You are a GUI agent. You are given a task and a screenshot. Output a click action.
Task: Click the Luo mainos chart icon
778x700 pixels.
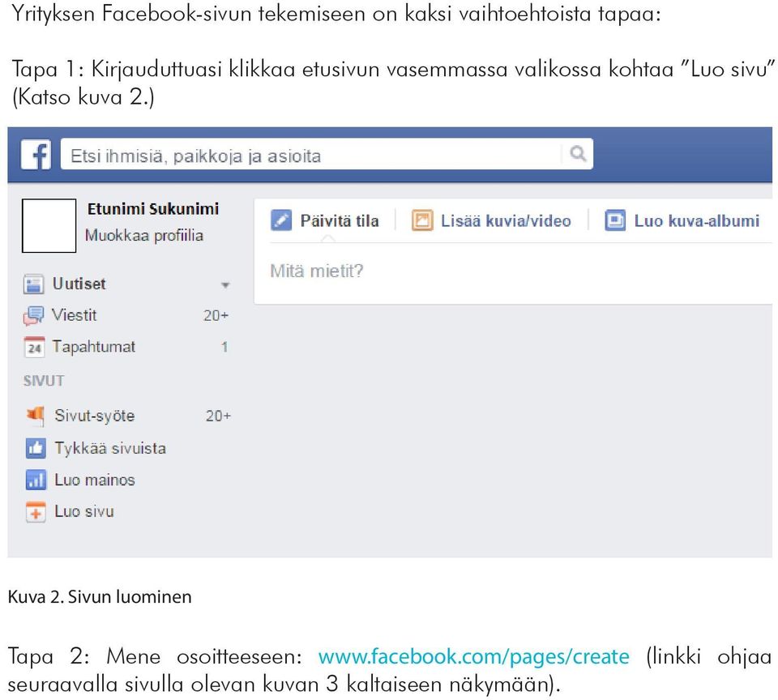click(x=36, y=480)
